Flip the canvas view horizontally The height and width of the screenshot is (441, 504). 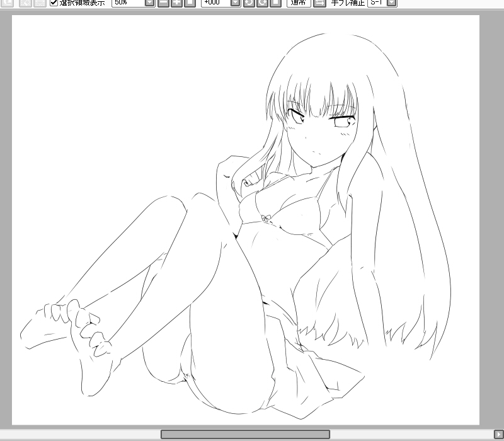click(x=319, y=3)
